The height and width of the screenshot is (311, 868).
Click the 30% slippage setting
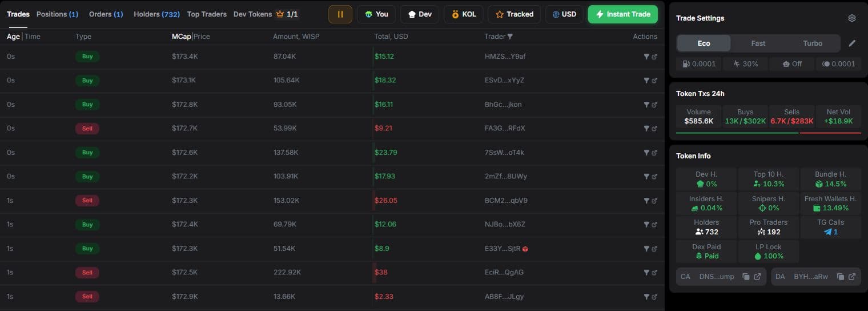tap(745, 64)
